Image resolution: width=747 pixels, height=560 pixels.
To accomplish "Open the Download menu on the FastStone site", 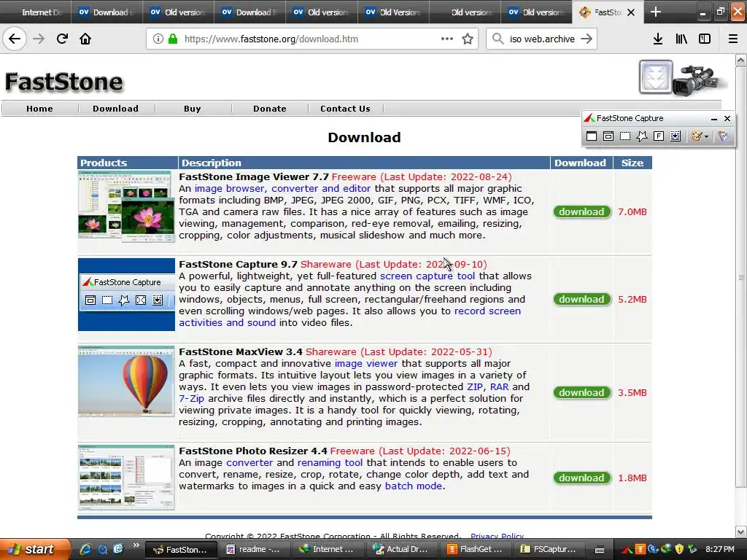I will pyautogui.click(x=116, y=109).
